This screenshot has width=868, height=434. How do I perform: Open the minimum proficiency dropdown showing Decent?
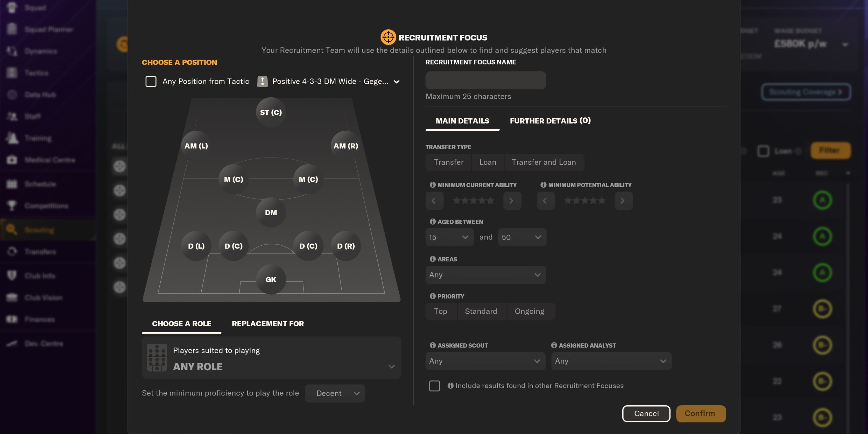pos(334,393)
